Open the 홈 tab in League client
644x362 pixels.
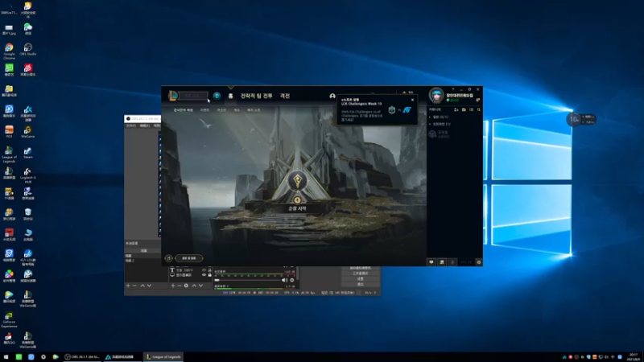(230, 96)
